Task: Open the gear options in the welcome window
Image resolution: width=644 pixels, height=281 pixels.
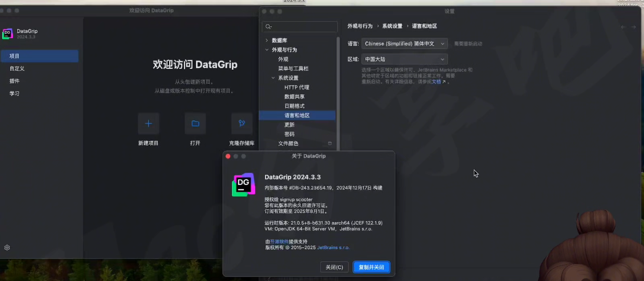Action: [7, 248]
